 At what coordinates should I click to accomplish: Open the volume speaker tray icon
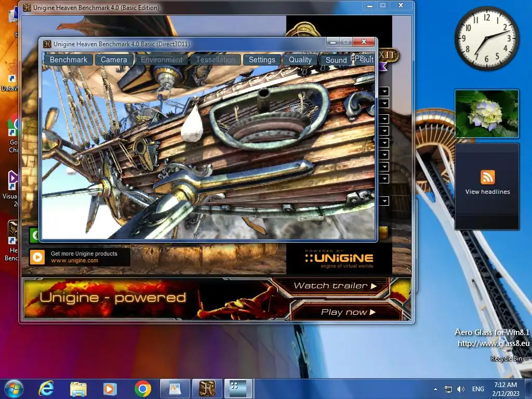[x=461, y=389]
